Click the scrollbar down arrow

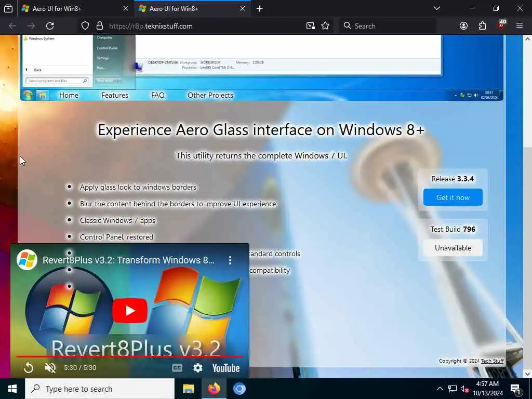(527, 374)
